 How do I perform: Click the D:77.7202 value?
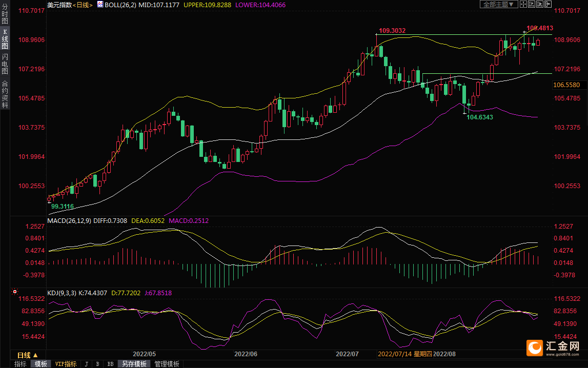tap(126, 293)
